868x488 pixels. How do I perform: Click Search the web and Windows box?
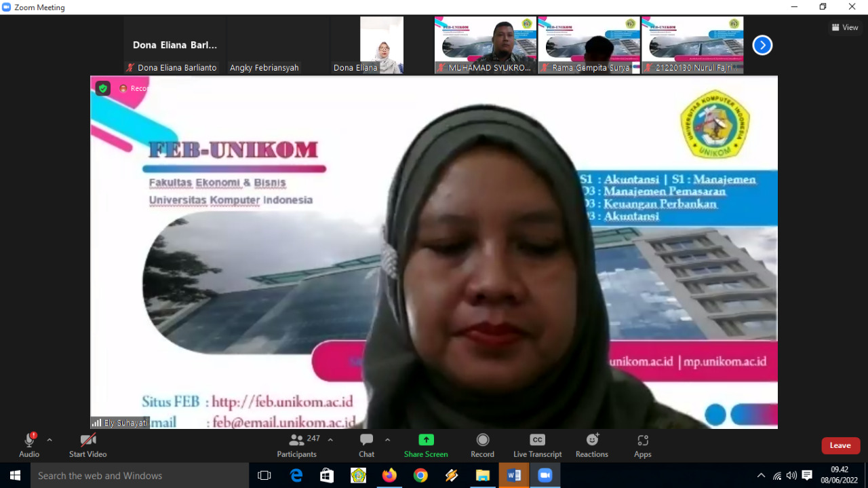139,476
